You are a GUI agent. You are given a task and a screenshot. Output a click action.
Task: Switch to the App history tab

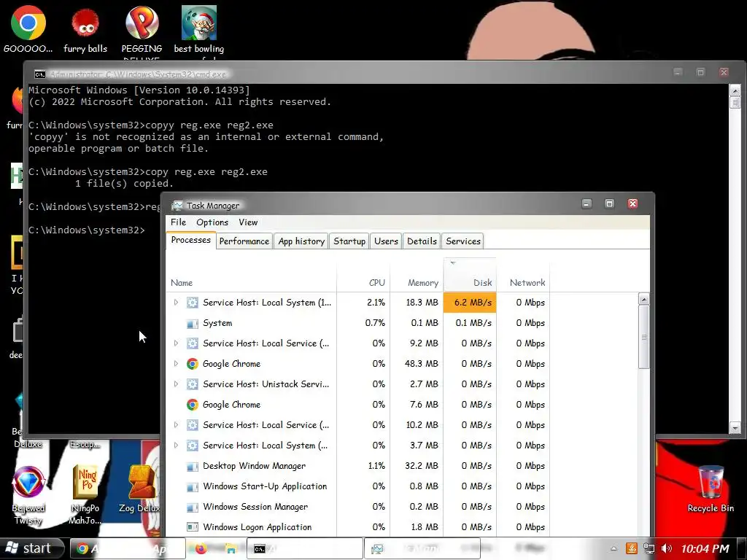(301, 241)
